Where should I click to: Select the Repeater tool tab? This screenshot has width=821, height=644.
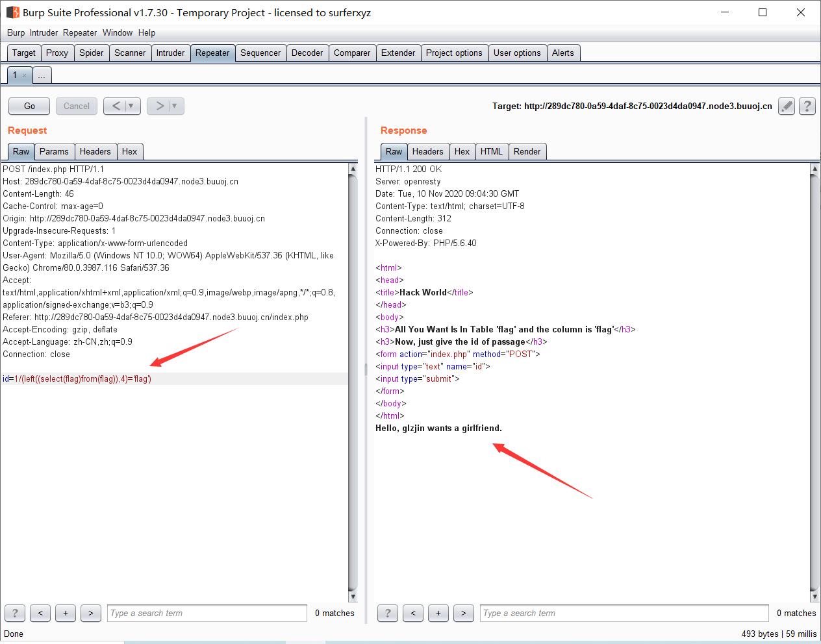(x=212, y=53)
